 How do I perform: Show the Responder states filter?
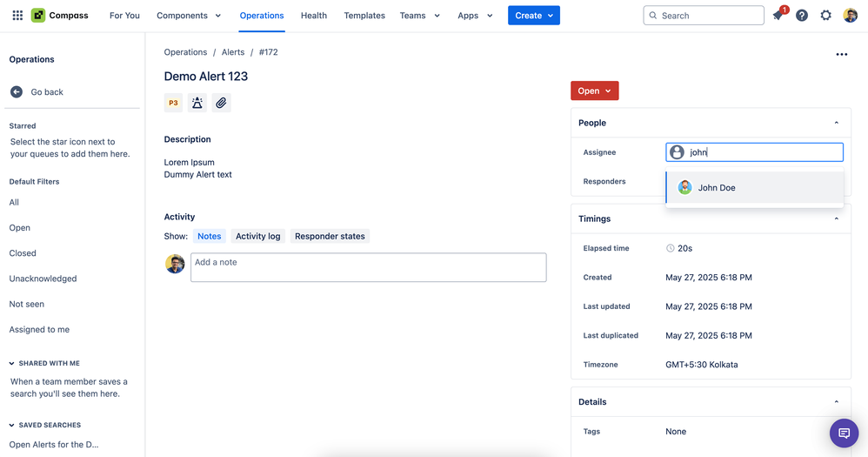pos(330,236)
